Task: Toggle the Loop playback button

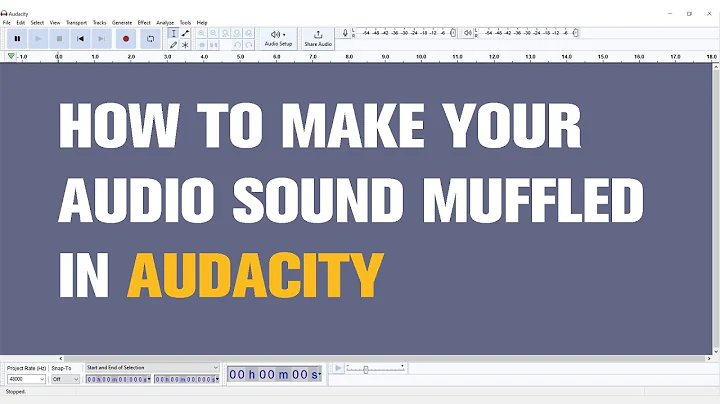Action: coord(150,39)
